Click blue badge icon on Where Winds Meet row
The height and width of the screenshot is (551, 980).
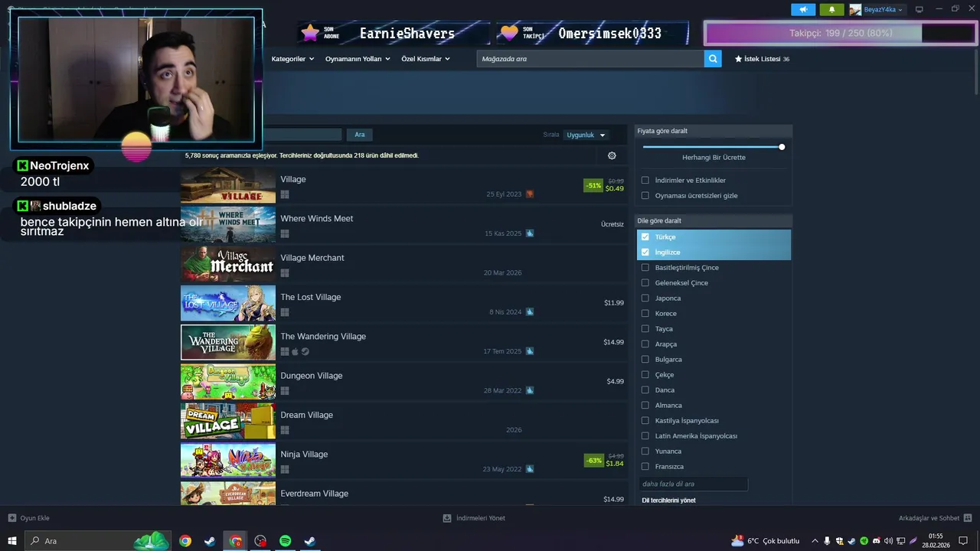pos(530,233)
